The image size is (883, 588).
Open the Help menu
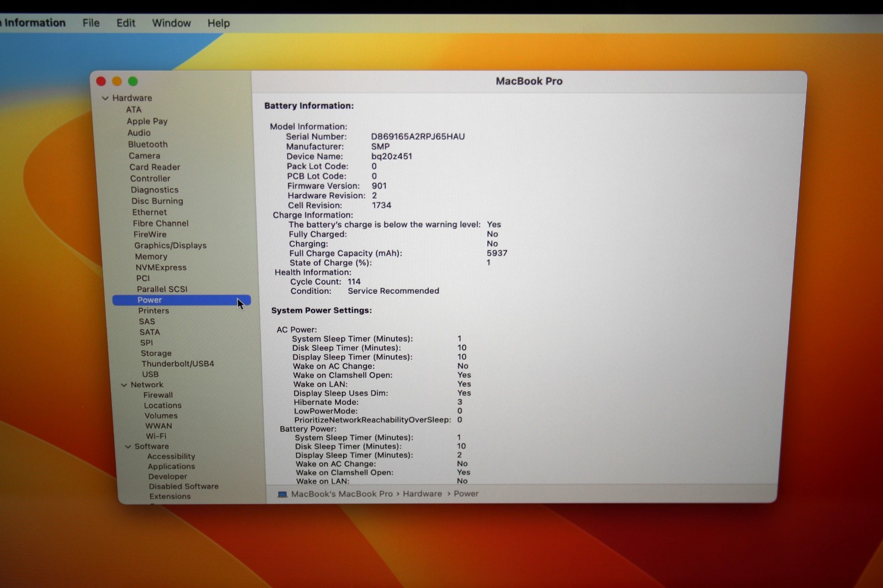click(219, 23)
